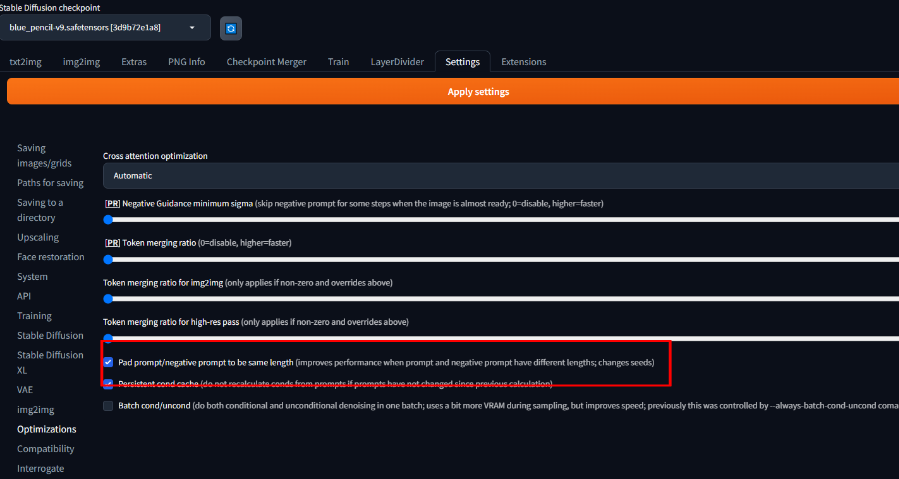The width and height of the screenshot is (899, 479).
Task: Open the img2img tab
Action: tap(81, 62)
